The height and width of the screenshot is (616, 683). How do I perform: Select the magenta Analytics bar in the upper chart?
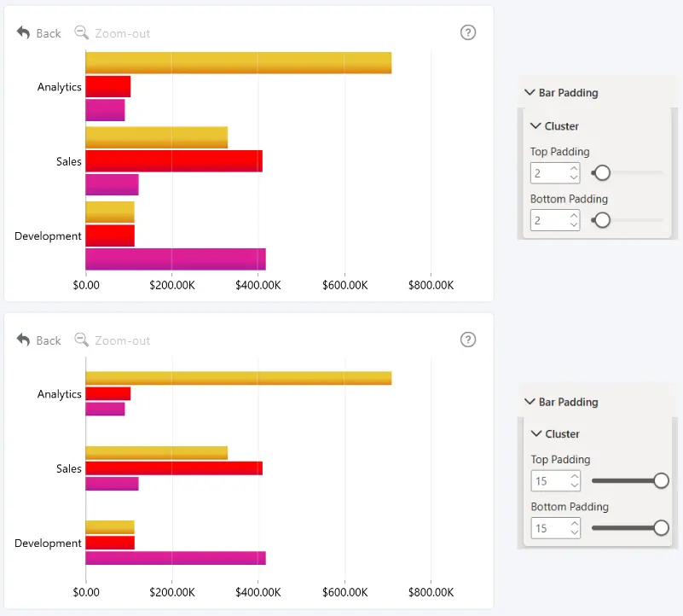pyautogui.click(x=105, y=110)
